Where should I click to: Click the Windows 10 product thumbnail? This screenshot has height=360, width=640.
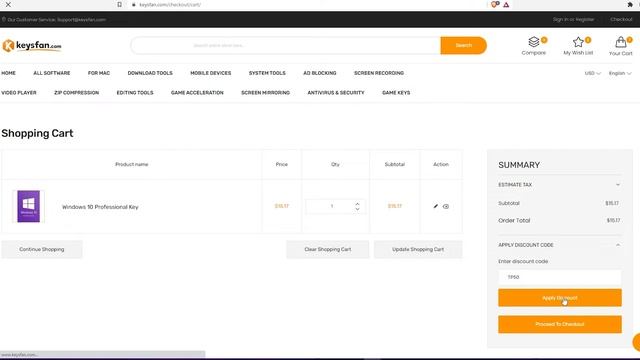pyautogui.click(x=29, y=207)
